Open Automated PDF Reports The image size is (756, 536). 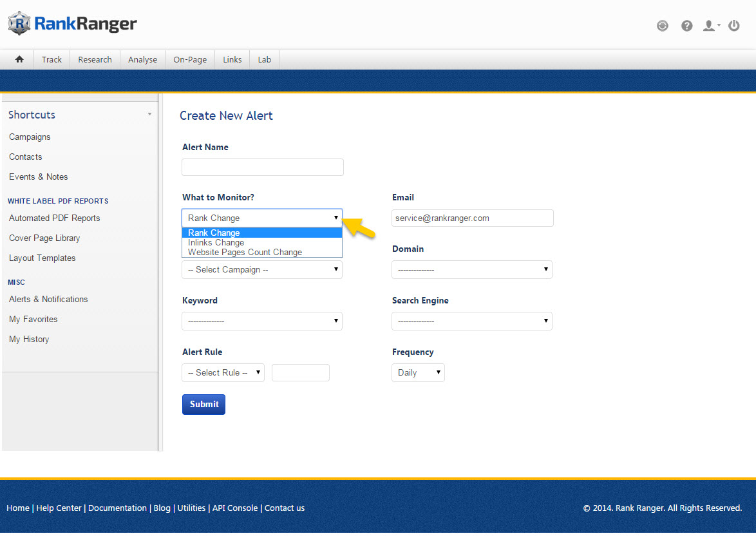(x=55, y=218)
